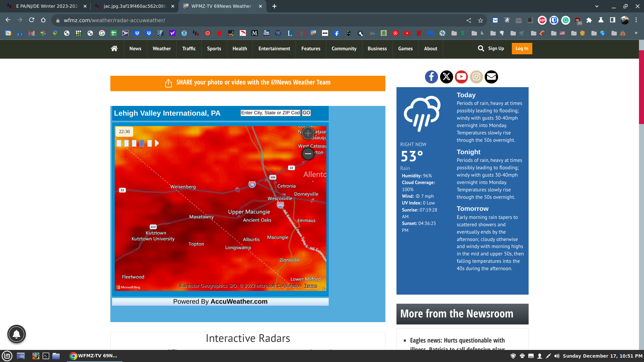Go to the WFMZ home icon
Screen dimensions: 644x362
(114, 49)
